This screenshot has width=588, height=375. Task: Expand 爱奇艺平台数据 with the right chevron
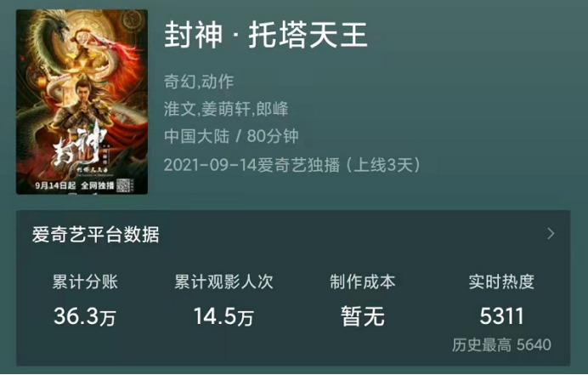click(551, 234)
